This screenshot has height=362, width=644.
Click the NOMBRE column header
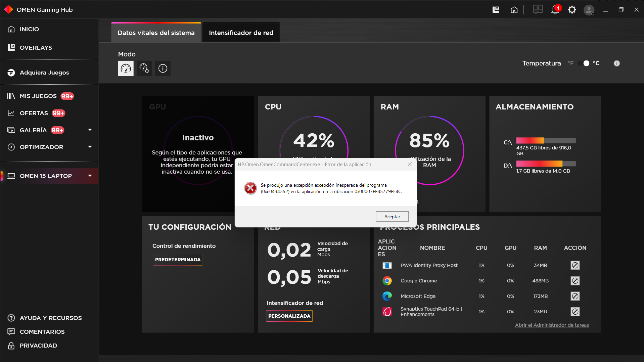click(432, 248)
